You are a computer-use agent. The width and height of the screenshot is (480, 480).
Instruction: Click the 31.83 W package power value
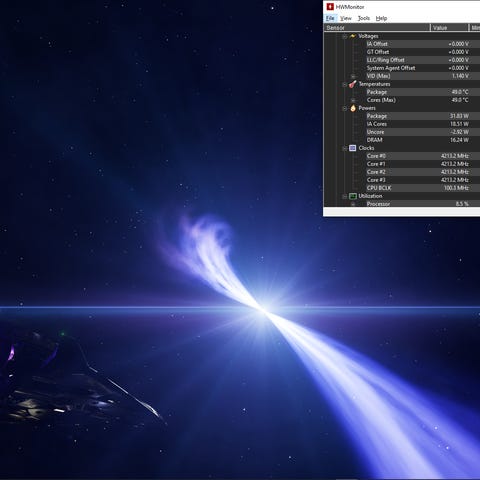click(459, 116)
